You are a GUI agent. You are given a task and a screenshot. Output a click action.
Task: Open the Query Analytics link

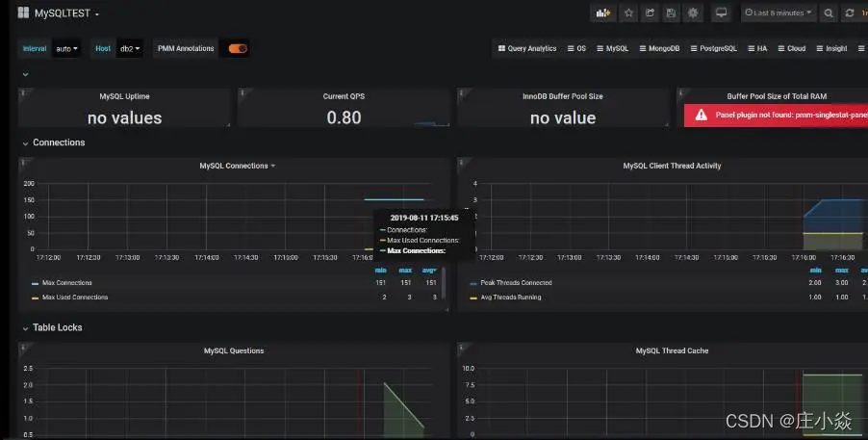tap(527, 49)
